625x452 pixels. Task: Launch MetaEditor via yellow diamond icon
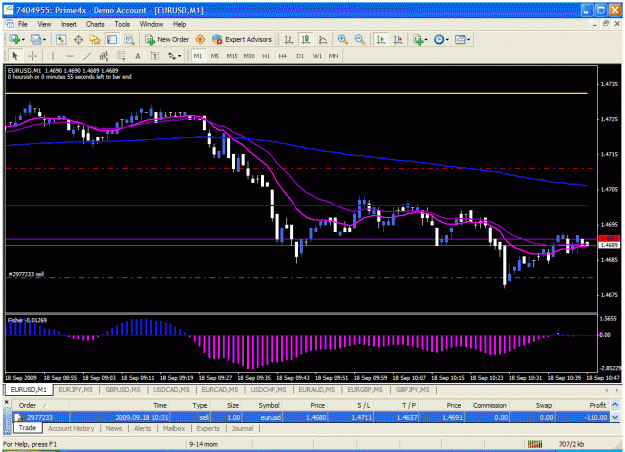point(200,39)
